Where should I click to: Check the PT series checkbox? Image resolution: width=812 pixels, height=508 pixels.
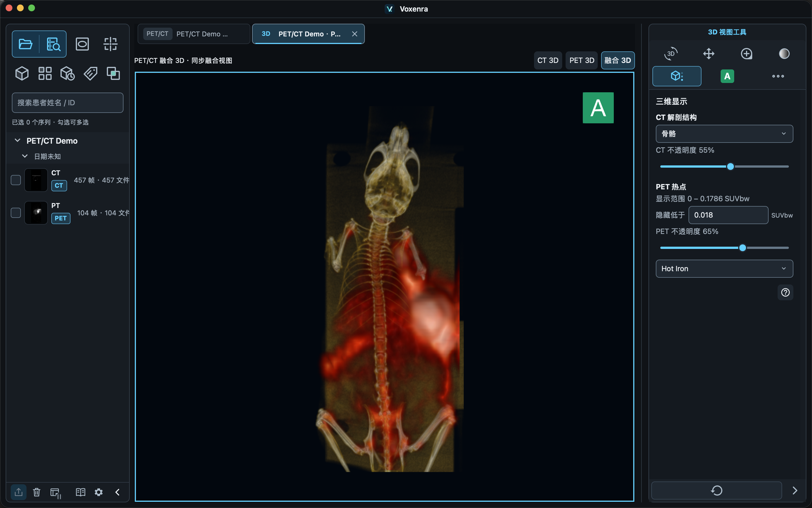(x=16, y=213)
